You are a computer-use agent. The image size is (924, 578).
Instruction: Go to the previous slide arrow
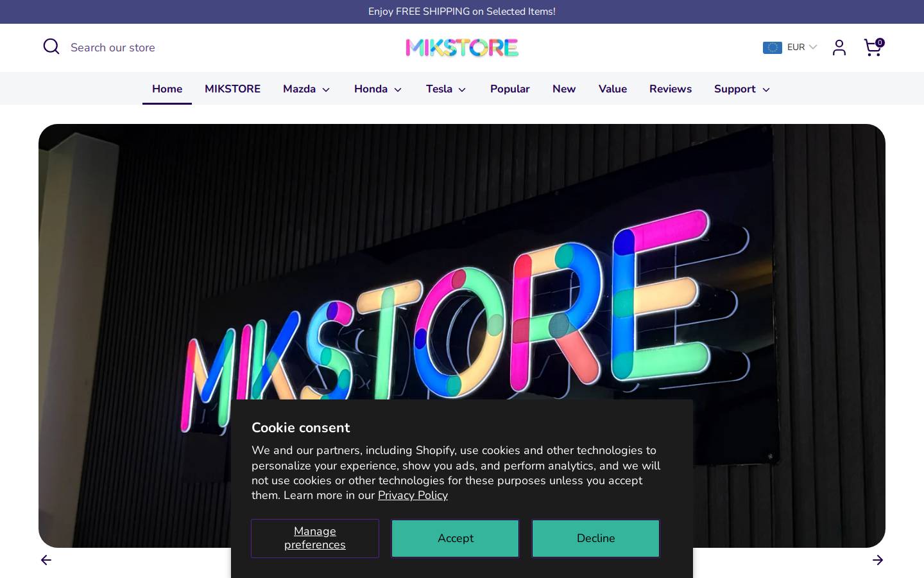pyautogui.click(x=46, y=560)
